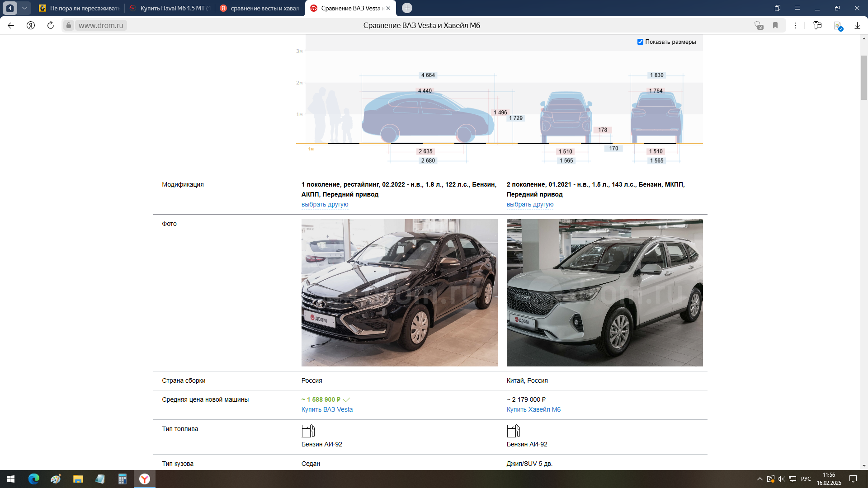Click the 'Страна сборки' row label
Viewport: 868px width, 488px height.
tap(184, 380)
